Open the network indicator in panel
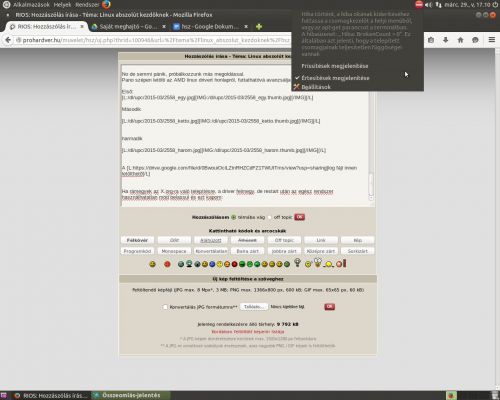Screen dimensions: 500x400 pyautogui.click(x=439, y=5)
